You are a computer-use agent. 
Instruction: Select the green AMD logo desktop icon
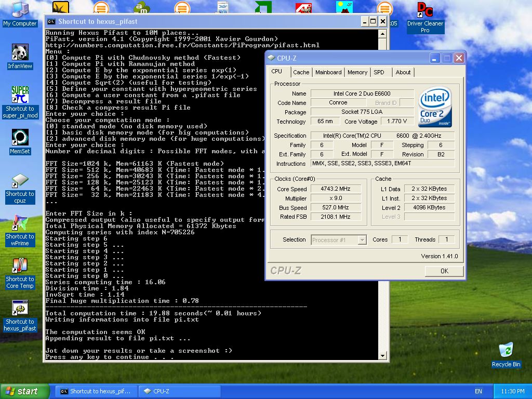tap(263, 7)
